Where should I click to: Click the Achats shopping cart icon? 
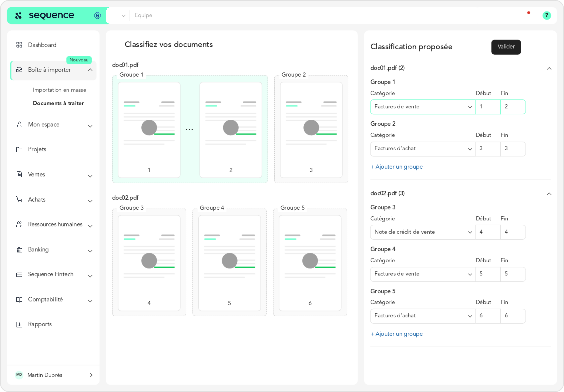pyautogui.click(x=19, y=200)
